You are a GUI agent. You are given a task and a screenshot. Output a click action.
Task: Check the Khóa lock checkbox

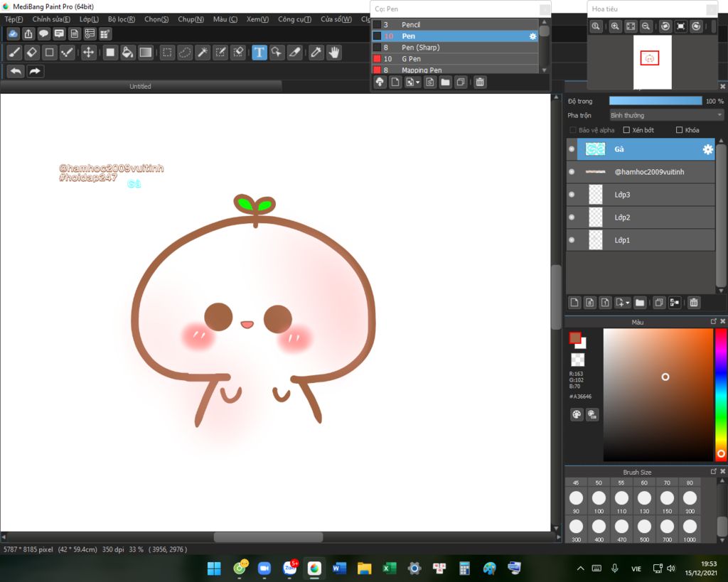point(679,130)
